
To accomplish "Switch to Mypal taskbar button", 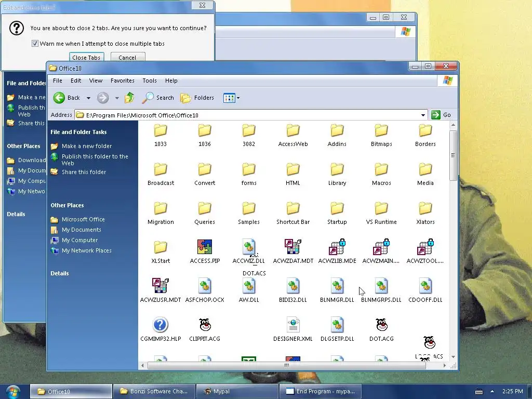I will click(x=237, y=391).
